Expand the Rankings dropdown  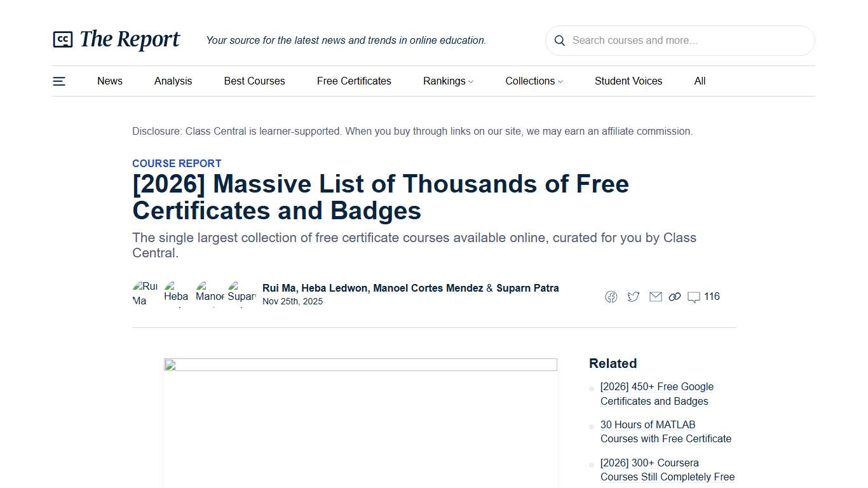point(448,81)
